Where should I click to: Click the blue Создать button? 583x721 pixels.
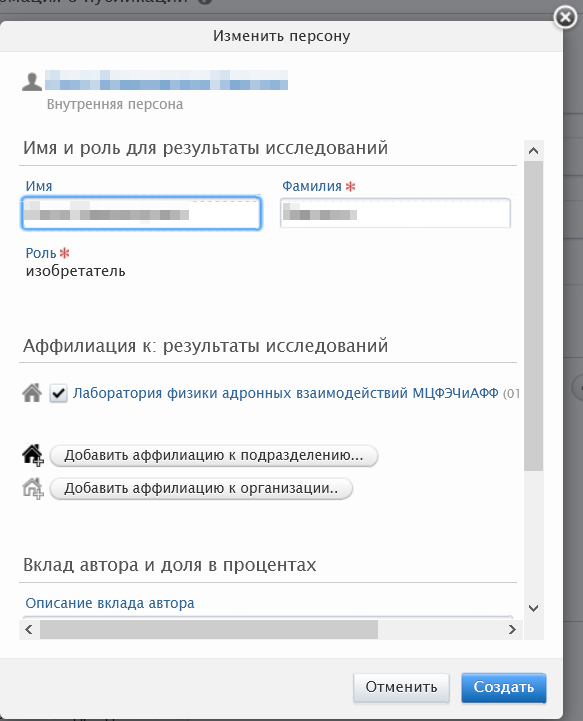[x=504, y=687]
